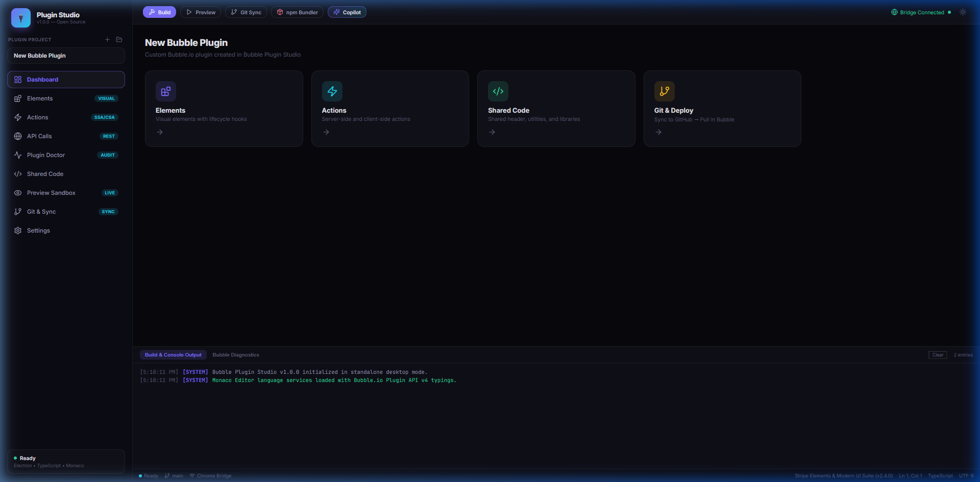Follow the arrow on the Elements card
The width and height of the screenshot is (980, 482).
(x=160, y=132)
